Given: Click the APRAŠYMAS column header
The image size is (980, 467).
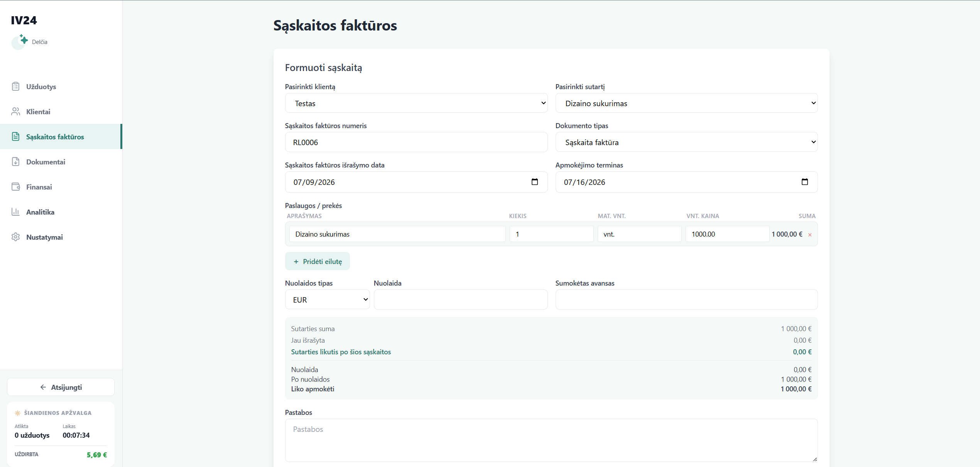Looking at the screenshot, I should click(304, 216).
